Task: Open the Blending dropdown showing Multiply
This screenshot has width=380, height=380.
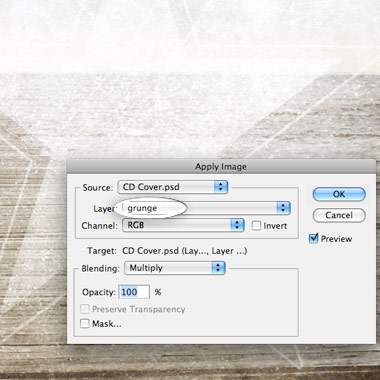Action: click(175, 268)
